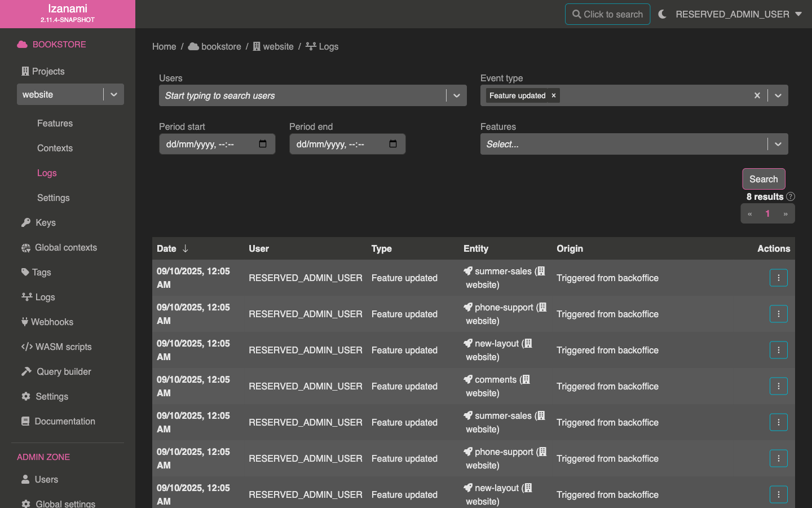Go to WASM scripts in sidebar
Screen dimensions: 812x508
63,347
